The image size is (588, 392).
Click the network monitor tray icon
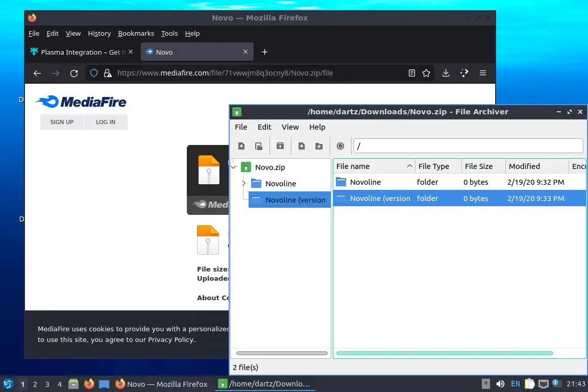544,384
